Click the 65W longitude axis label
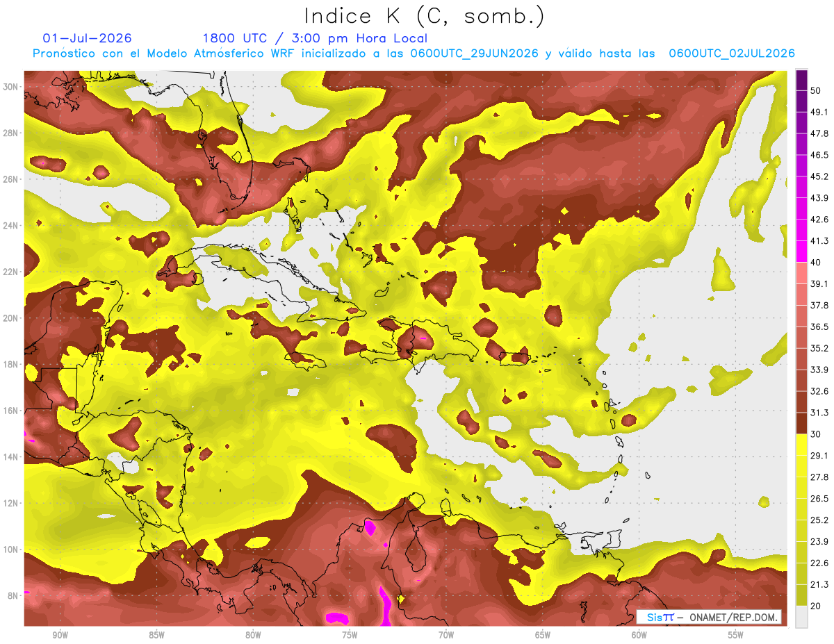Screen dimensions: 834x644 point(543,635)
